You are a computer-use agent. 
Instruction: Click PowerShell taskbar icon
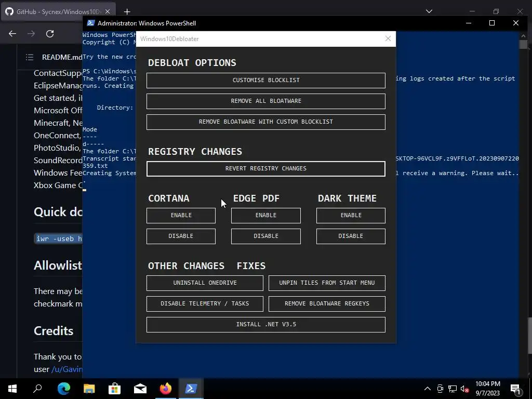point(191,389)
